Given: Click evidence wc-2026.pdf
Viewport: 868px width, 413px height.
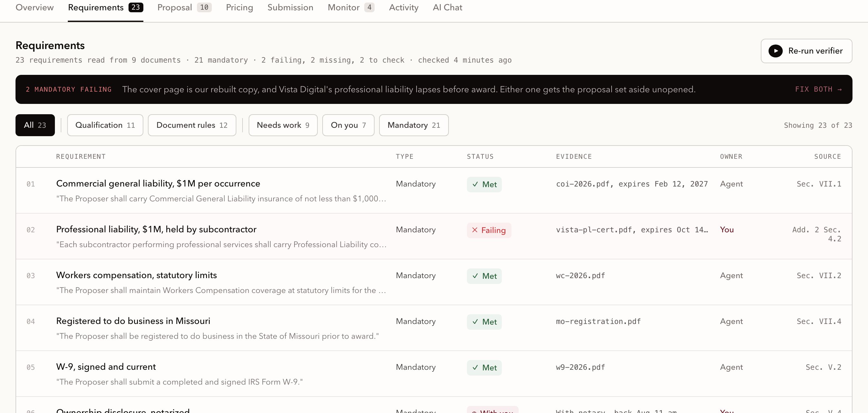Looking at the screenshot, I should click(580, 276).
